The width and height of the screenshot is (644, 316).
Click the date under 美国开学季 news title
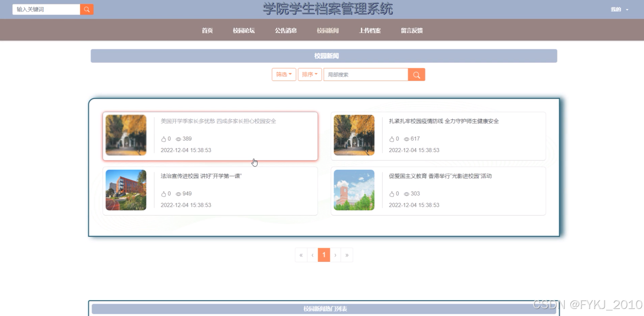[186, 150]
